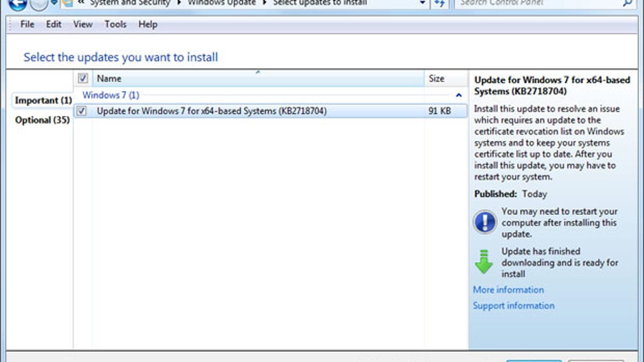
Task: Collapse the Windows 7 (1) update group
Action: pyautogui.click(x=459, y=95)
